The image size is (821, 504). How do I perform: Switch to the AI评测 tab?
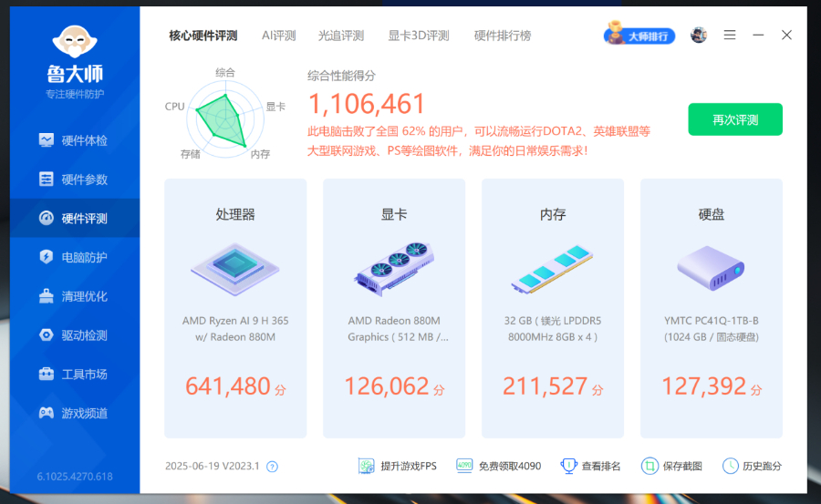click(x=279, y=36)
